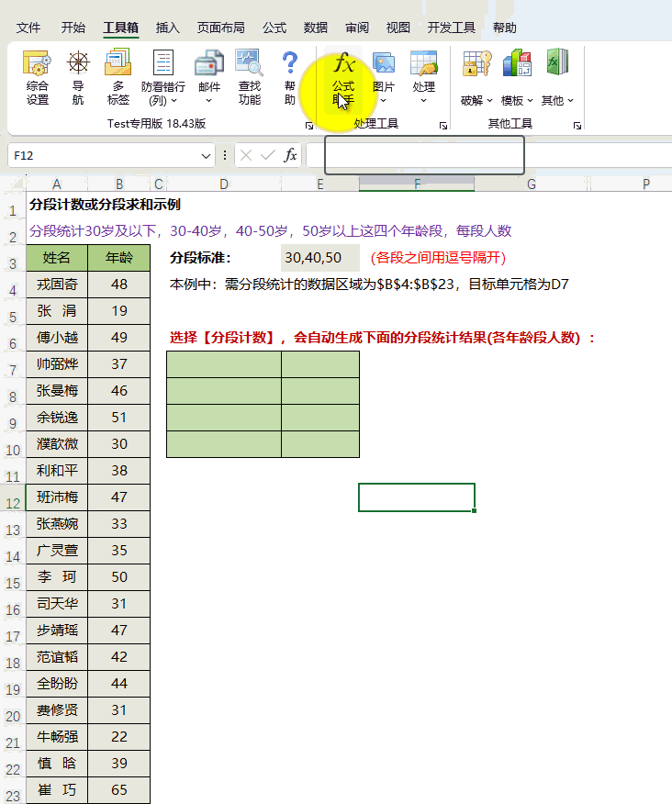This screenshot has height=804, width=672.
Task: Select cell containing 30,40,50 segment standard
Action: coord(319,258)
